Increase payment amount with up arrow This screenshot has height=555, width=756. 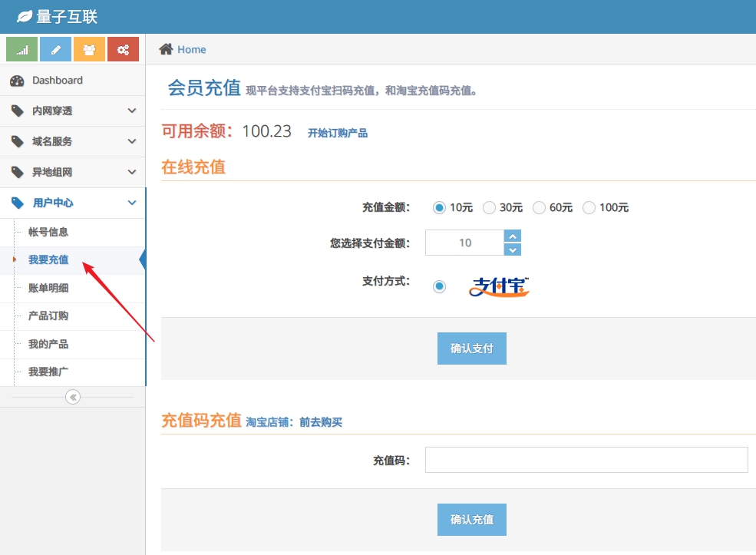tap(513, 236)
